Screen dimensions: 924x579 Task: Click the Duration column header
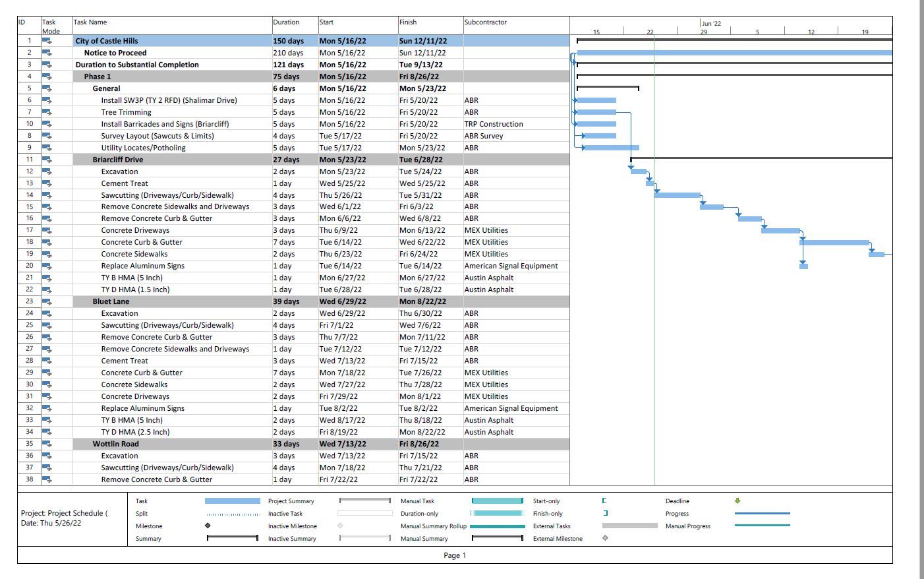286,22
